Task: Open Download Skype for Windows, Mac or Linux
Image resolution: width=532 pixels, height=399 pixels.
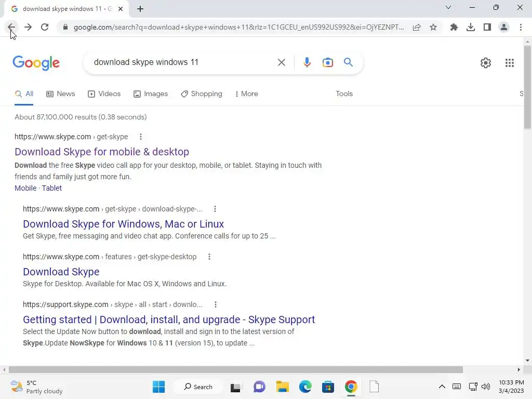Action: pos(124,224)
